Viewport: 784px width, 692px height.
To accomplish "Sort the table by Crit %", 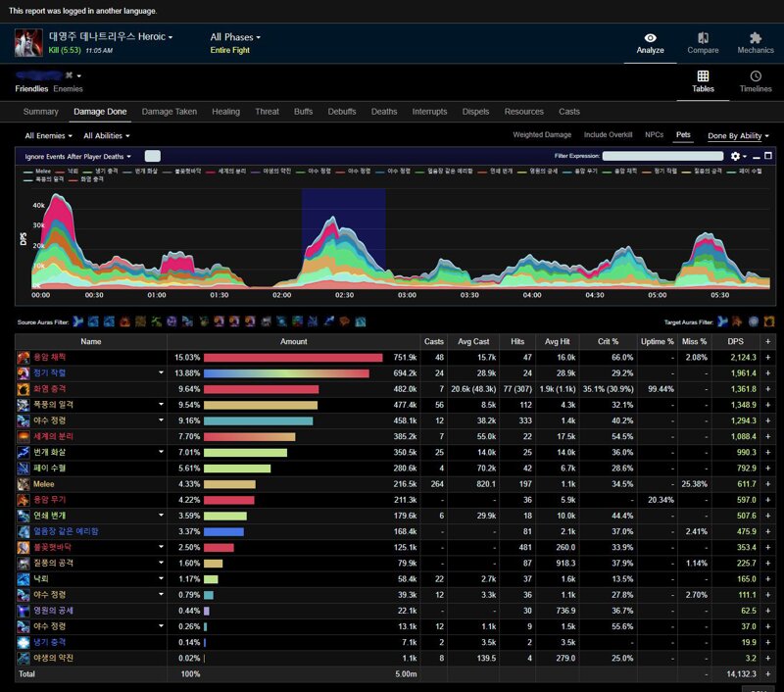I will click(x=608, y=341).
